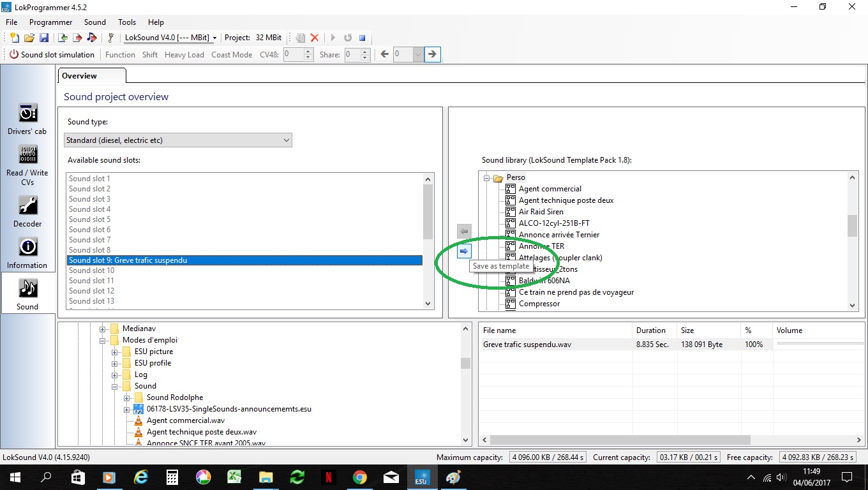Click inside the CV48 value field
This screenshot has width=868, height=490.
[293, 55]
